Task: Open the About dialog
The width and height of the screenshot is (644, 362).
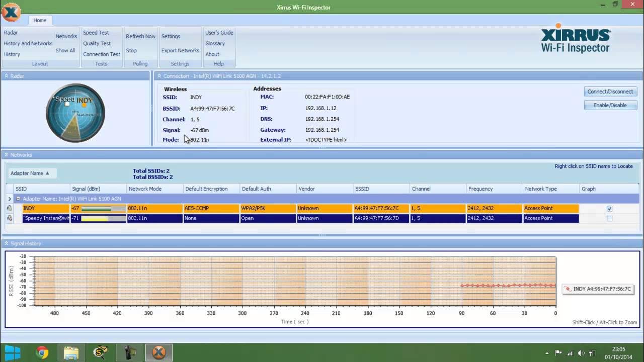Action: click(212, 54)
